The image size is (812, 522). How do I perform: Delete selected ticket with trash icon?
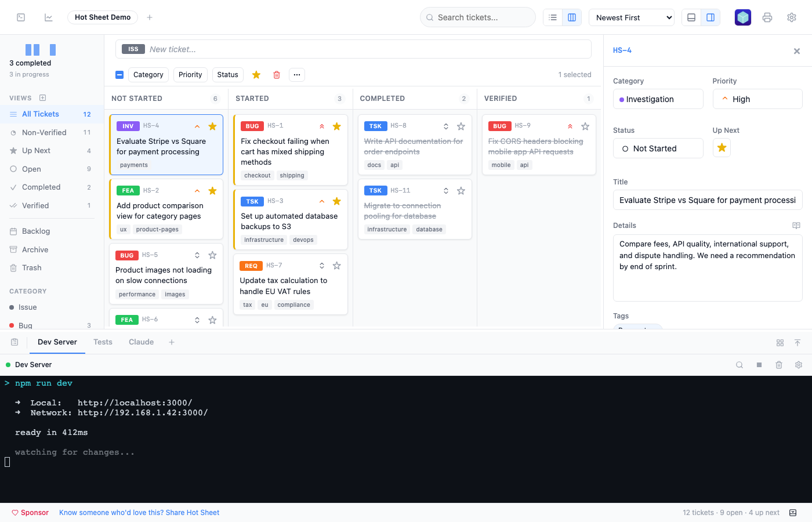point(277,75)
